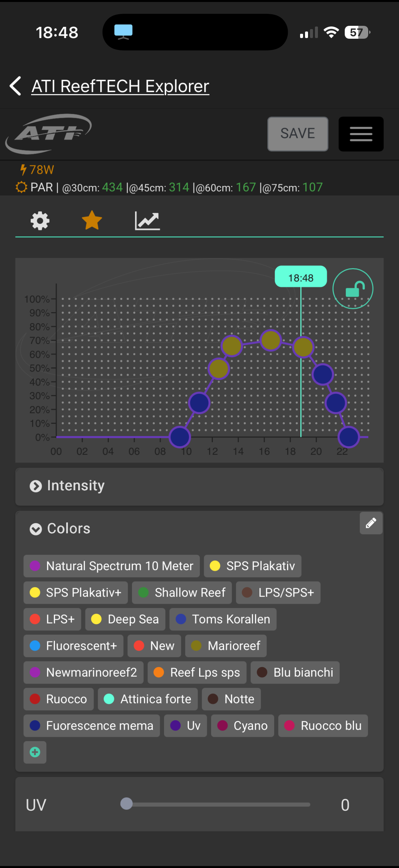Click the PAR sun icon
The width and height of the screenshot is (399, 868).
point(21,187)
